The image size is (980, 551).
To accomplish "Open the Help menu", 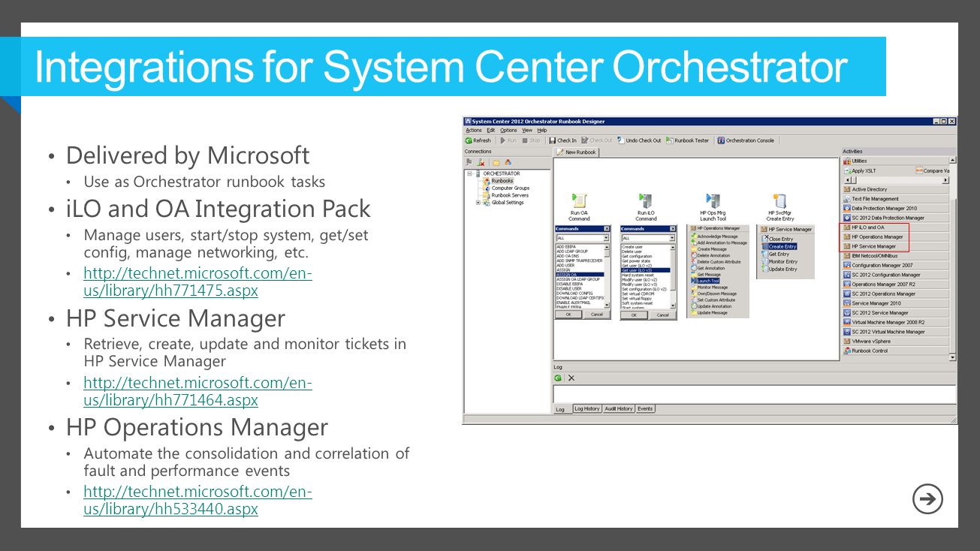I will click(542, 131).
